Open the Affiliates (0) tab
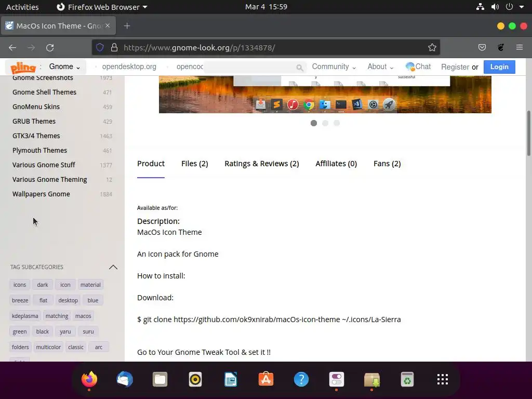Viewport: 532px width, 399px height. coord(336,164)
